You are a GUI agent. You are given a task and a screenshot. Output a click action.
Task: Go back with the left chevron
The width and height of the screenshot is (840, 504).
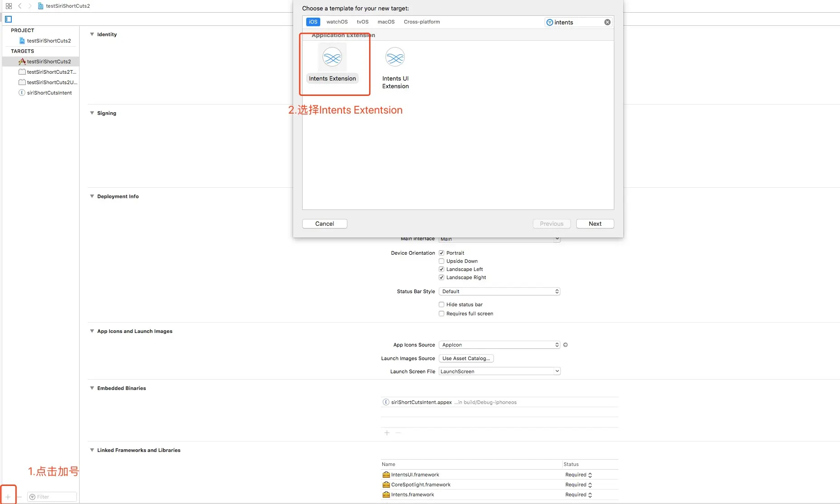click(20, 6)
